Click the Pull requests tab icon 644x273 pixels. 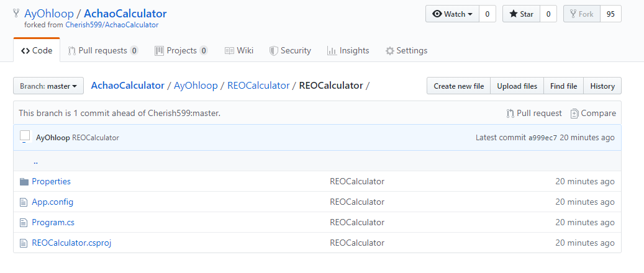(x=72, y=51)
